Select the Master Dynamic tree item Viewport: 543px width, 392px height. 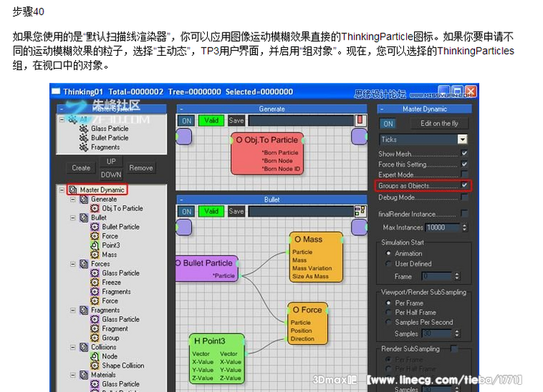[102, 189]
